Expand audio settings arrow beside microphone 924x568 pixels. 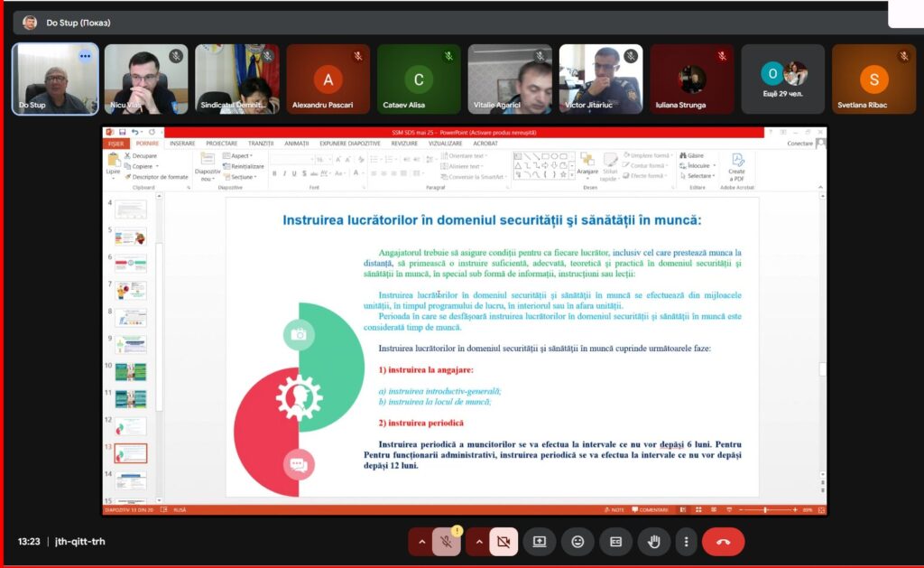pos(420,542)
